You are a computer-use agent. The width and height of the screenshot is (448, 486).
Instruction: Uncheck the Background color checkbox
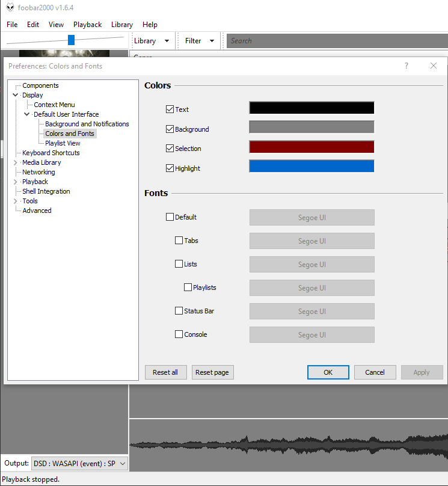pos(170,129)
